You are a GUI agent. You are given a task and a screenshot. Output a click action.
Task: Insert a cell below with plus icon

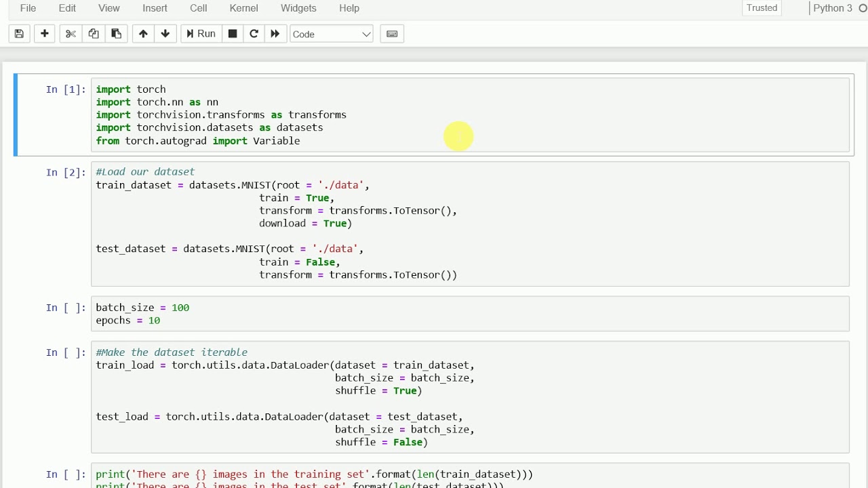point(45,34)
